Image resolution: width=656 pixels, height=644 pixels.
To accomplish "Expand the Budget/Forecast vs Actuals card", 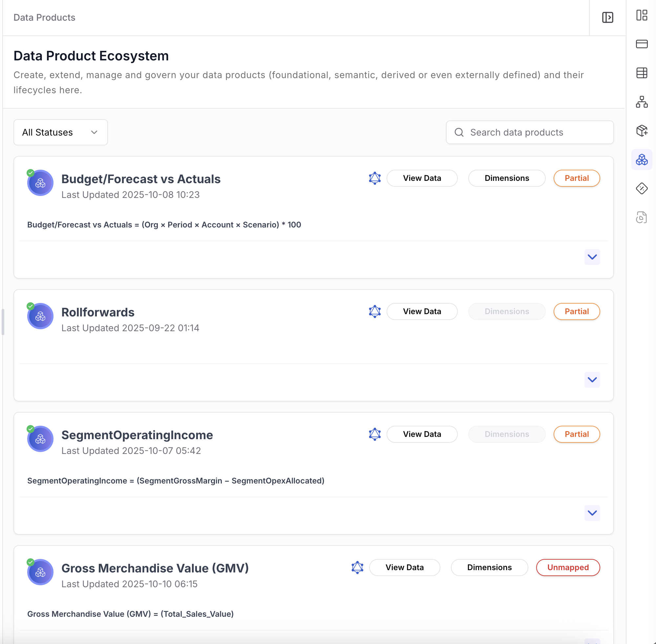I will pyautogui.click(x=592, y=257).
